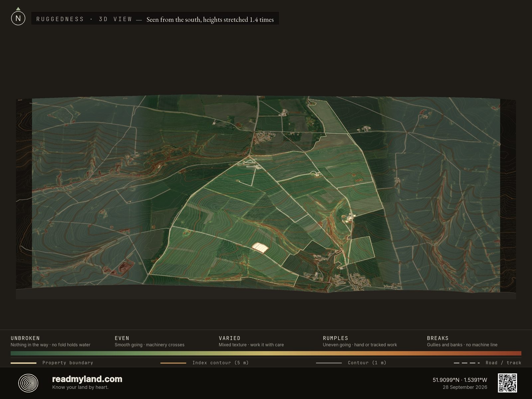Click the ruggedness color gradient bar
This screenshot has height=399, width=532.
(266, 353)
